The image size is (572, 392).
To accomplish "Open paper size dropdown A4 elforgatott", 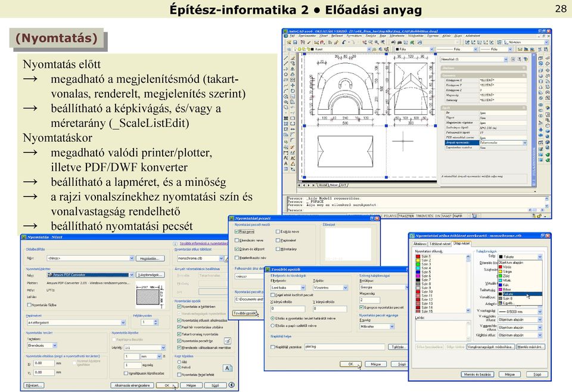I will [x=123, y=323].
